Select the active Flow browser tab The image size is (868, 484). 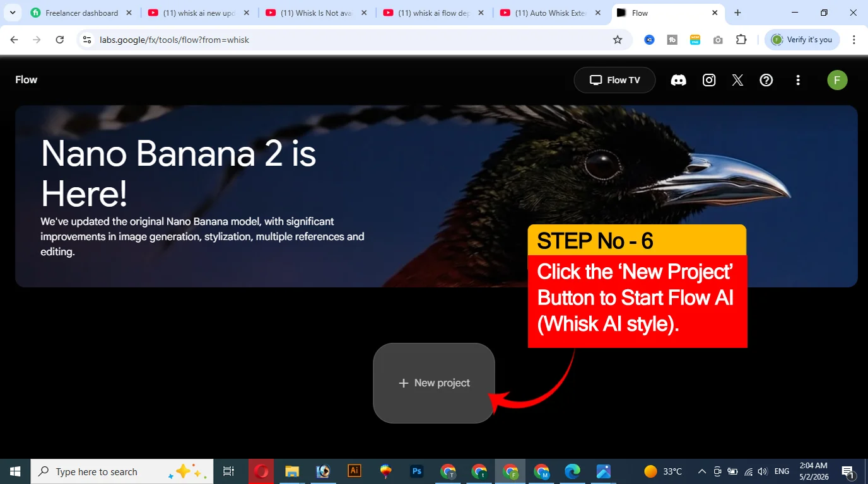667,13
